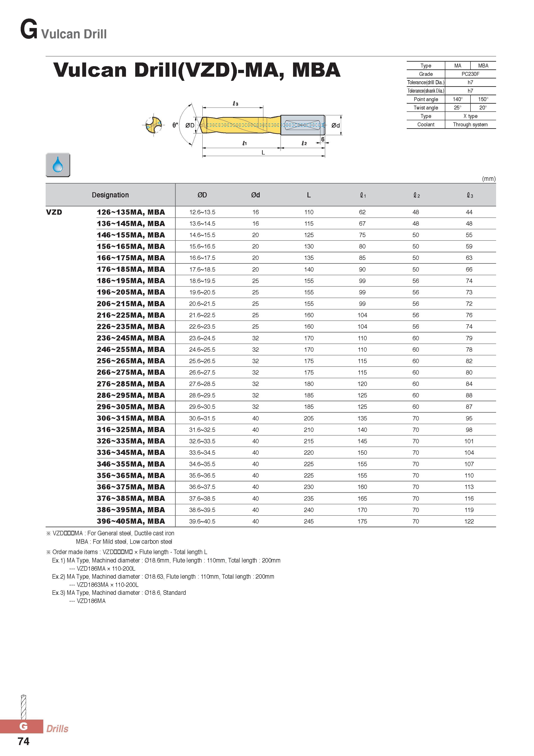The height and width of the screenshot is (756, 534).
Task: Click the "21.6~22.5" diameter range cell
Action: pos(202,315)
